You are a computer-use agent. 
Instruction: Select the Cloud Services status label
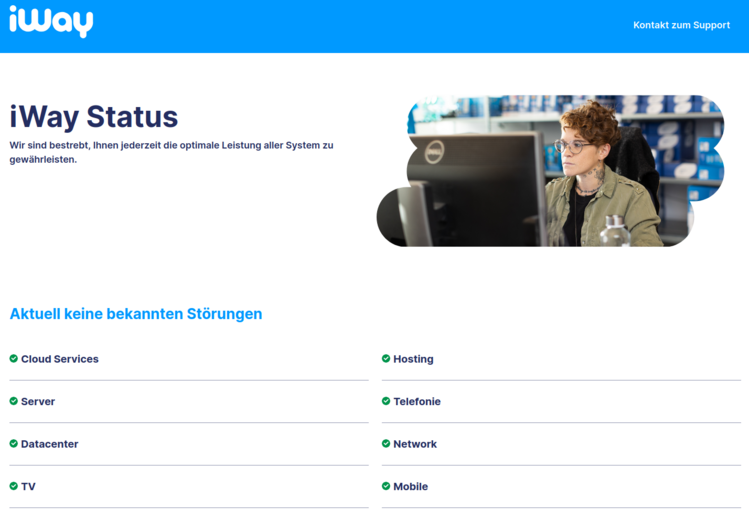tap(60, 359)
